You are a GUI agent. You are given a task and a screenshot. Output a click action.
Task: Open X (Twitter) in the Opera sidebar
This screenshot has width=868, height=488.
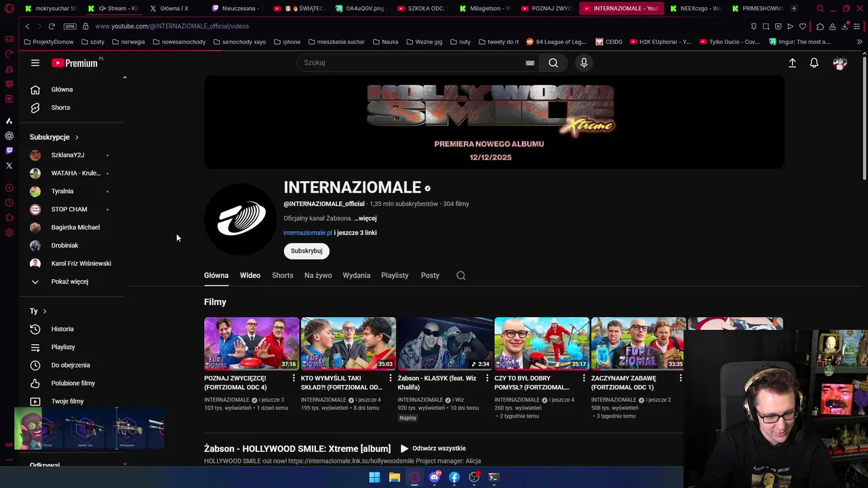coord(9,165)
